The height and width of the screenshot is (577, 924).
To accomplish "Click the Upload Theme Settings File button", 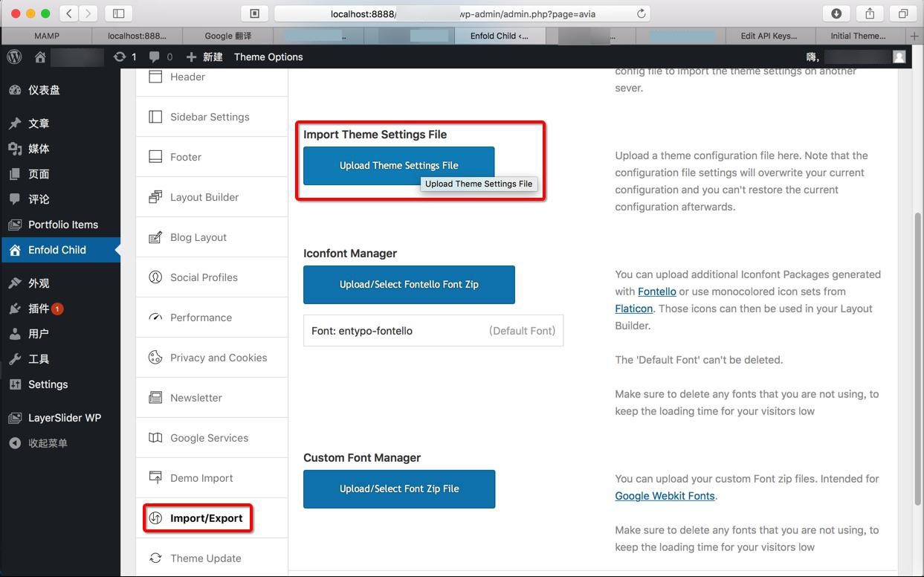I will [x=398, y=166].
